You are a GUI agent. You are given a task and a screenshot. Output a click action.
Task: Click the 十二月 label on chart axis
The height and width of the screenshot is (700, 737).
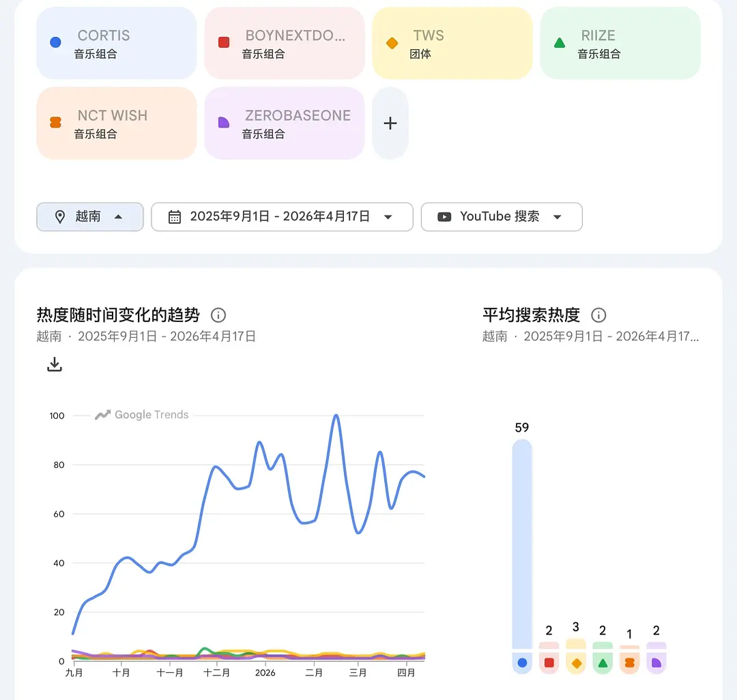pos(217,673)
